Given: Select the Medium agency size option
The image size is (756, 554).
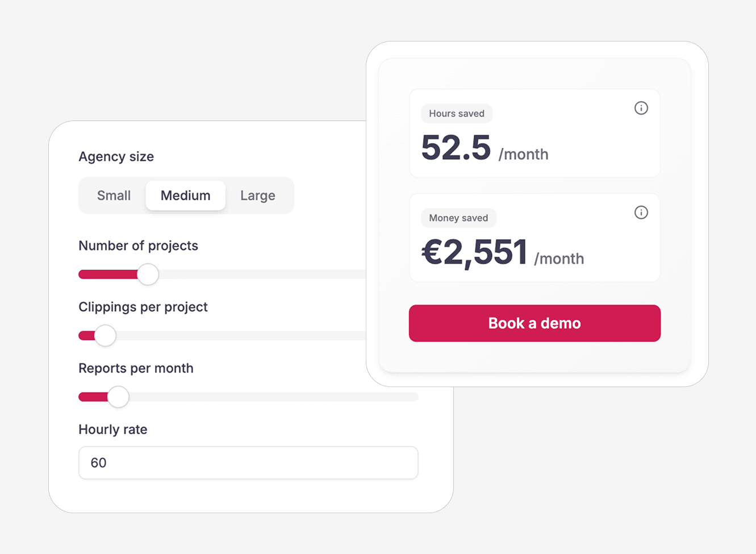Looking at the screenshot, I should coord(185,195).
